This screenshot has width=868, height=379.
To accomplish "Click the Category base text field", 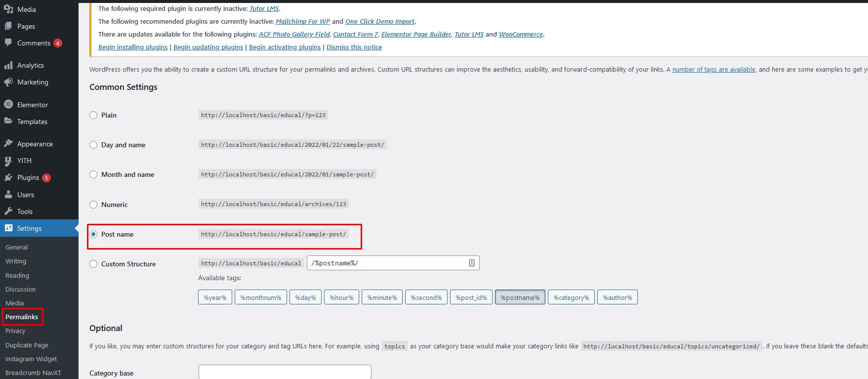I will click(x=285, y=373).
